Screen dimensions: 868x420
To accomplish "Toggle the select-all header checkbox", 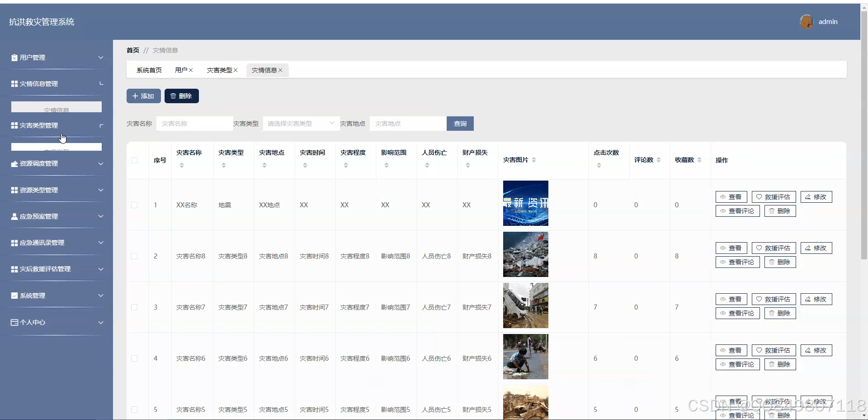I will tap(134, 160).
